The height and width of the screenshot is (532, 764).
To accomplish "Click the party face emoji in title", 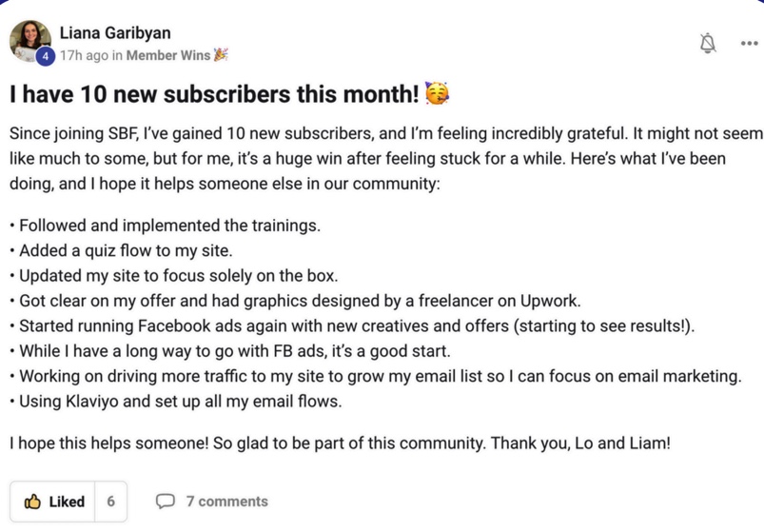I will (437, 94).
